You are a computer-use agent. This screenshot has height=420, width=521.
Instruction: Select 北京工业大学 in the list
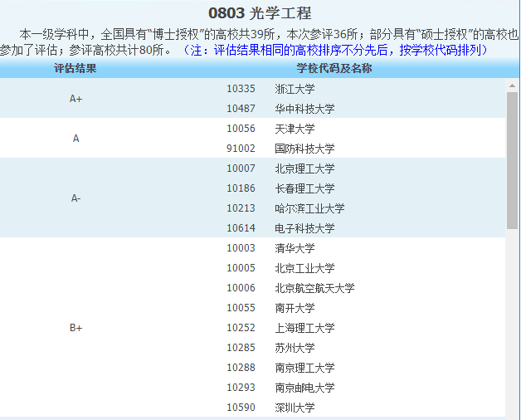pos(304,268)
